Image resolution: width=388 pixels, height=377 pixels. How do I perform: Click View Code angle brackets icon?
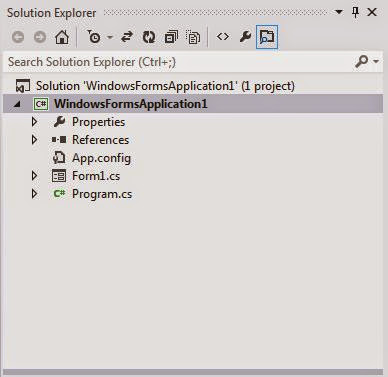pos(223,37)
